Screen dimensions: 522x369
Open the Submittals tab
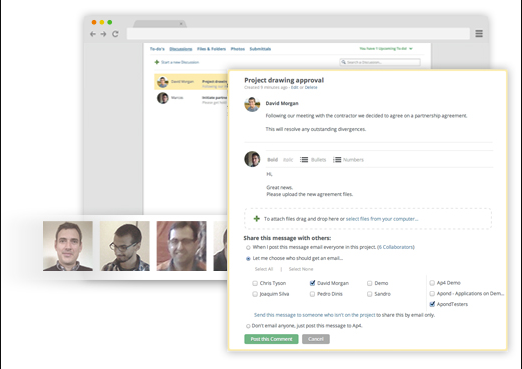pyautogui.click(x=260, y=49)
